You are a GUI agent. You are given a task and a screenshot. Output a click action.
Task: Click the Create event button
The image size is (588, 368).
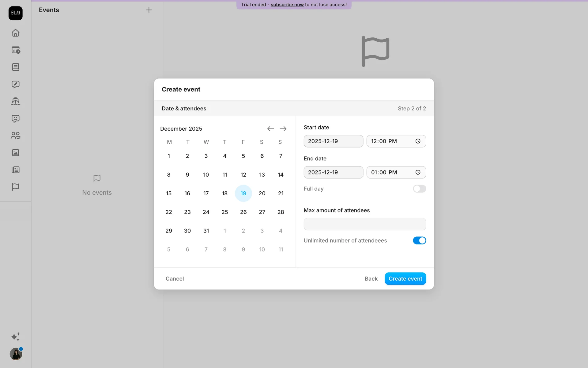[x=405, y=279]
